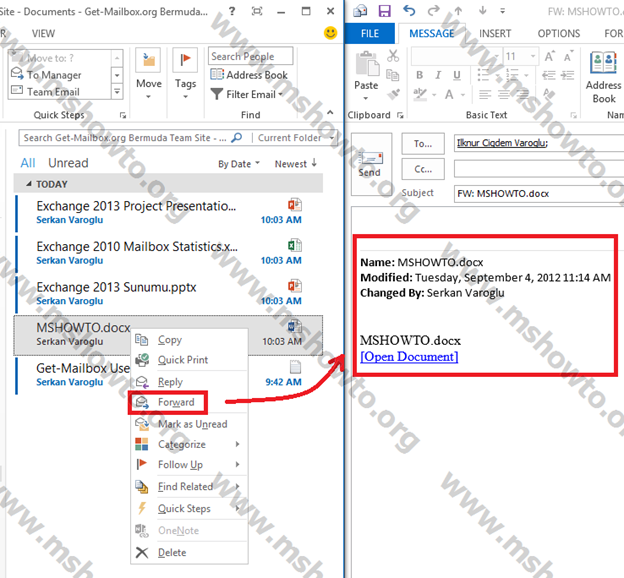Go to next item with down arrow
624x578 pixels.
(483, 11)
